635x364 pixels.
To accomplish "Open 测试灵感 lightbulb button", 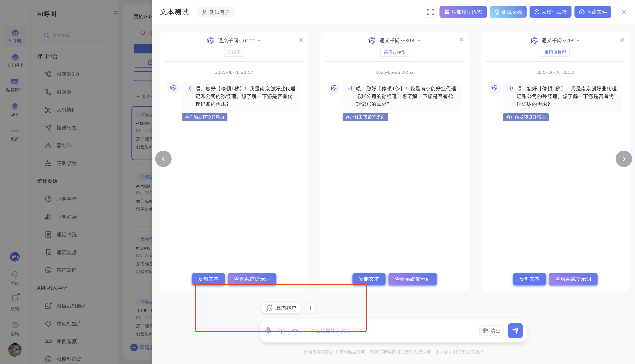I will click(508, 12).
